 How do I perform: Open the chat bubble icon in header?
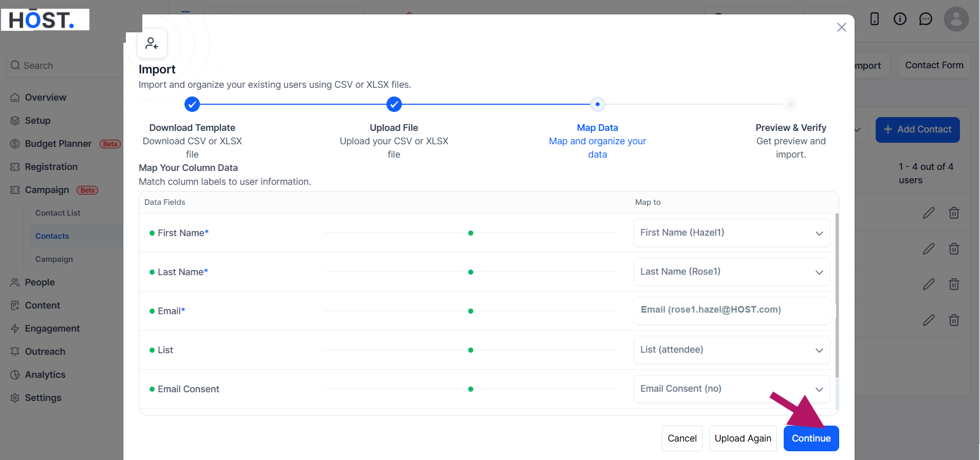tap(926, 19)
